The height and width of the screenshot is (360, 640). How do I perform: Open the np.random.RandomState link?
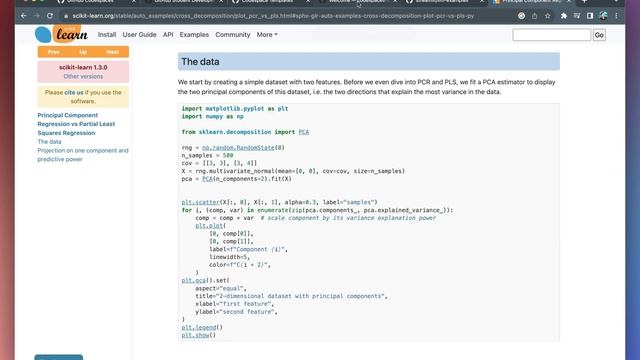click(238, 147)
